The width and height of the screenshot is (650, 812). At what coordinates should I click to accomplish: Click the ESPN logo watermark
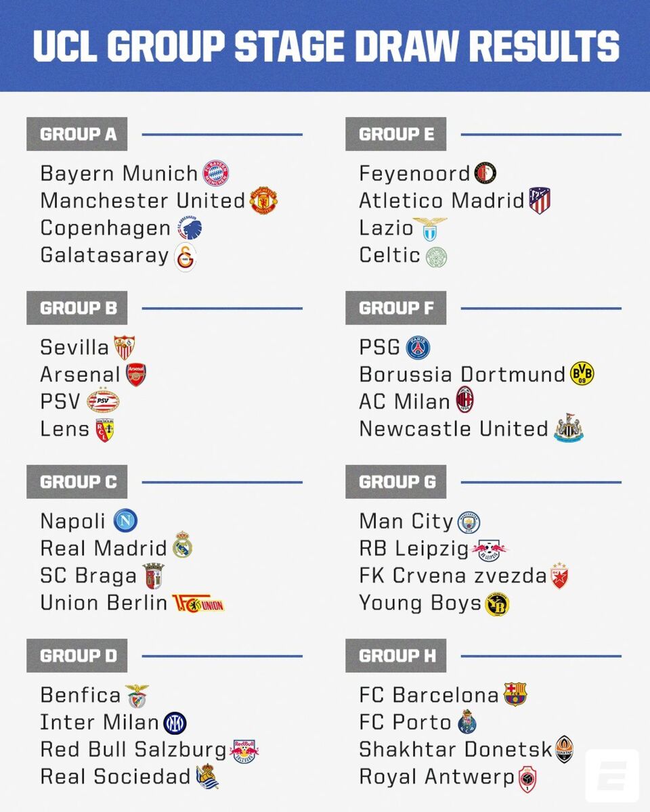tap(611, 775)
